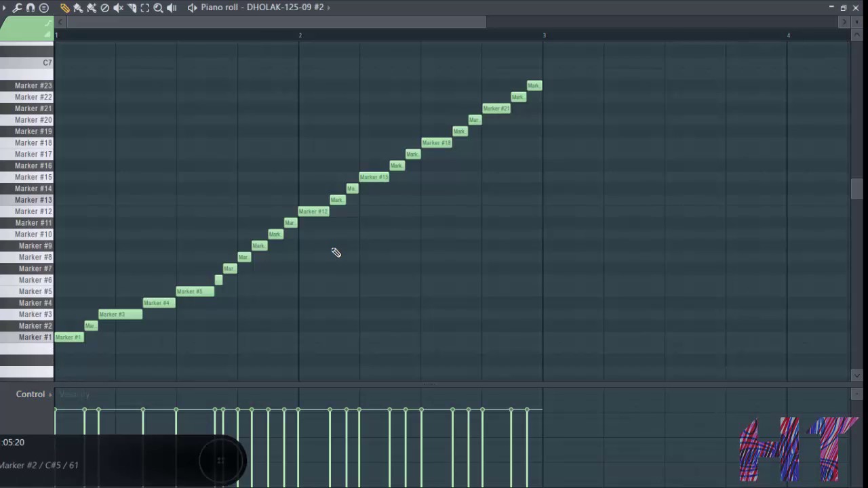The image size is (868, 488).
Task: Select the Marker #21 note in the grid
Action: (496, 108)
